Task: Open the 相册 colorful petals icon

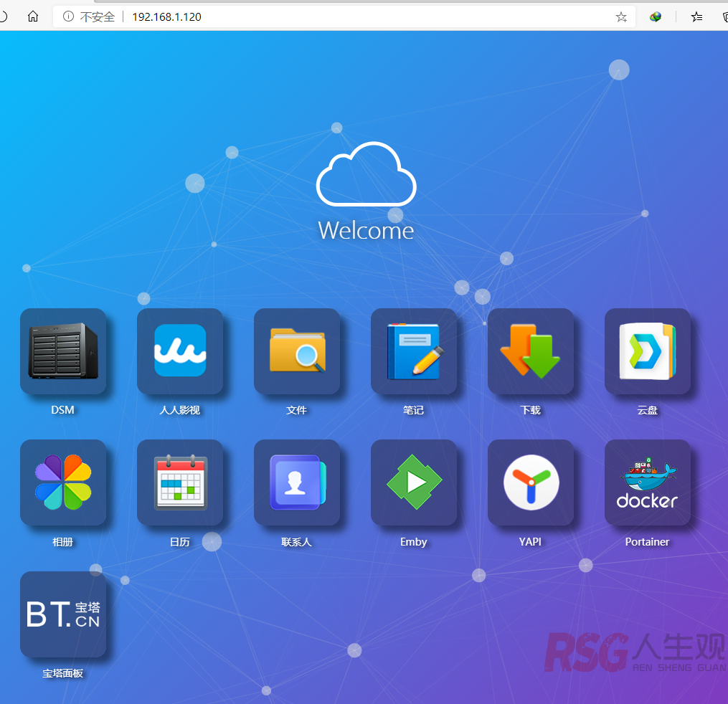Action: click(x=63, y=482)
